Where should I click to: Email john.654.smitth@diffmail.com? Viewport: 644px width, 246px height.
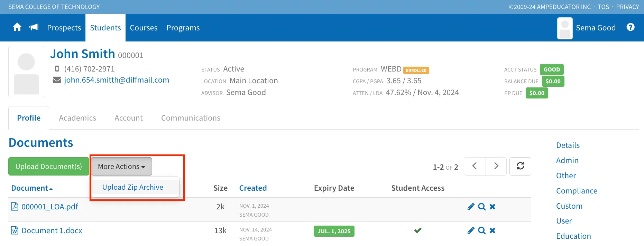point(117,80)
